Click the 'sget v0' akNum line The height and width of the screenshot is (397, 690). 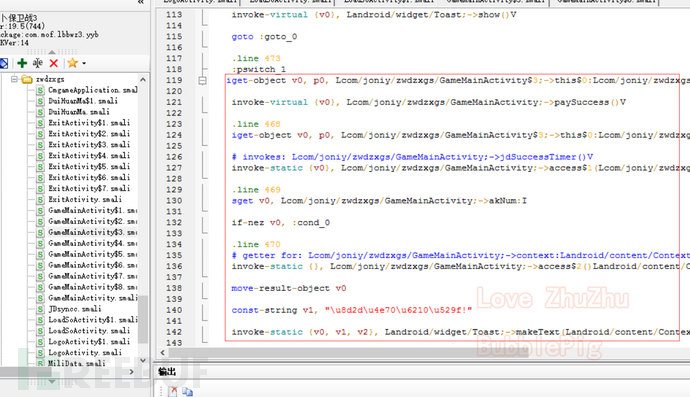[x=379, y=201]
